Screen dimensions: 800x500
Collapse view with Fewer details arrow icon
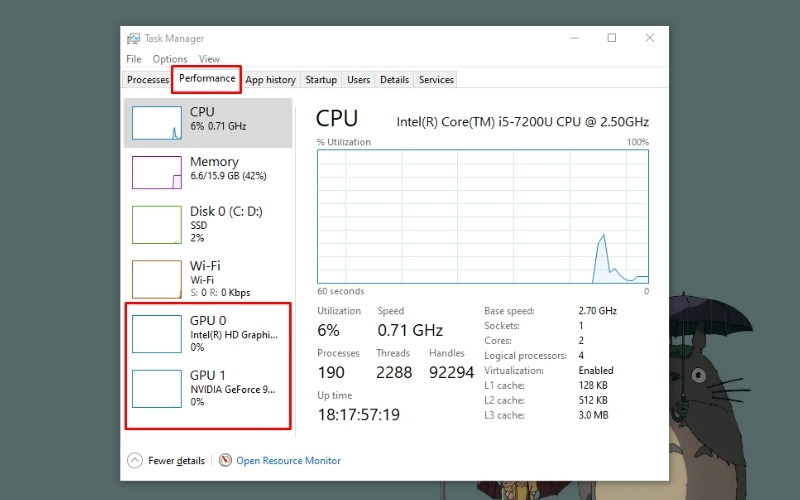click(x=135, y=460)
